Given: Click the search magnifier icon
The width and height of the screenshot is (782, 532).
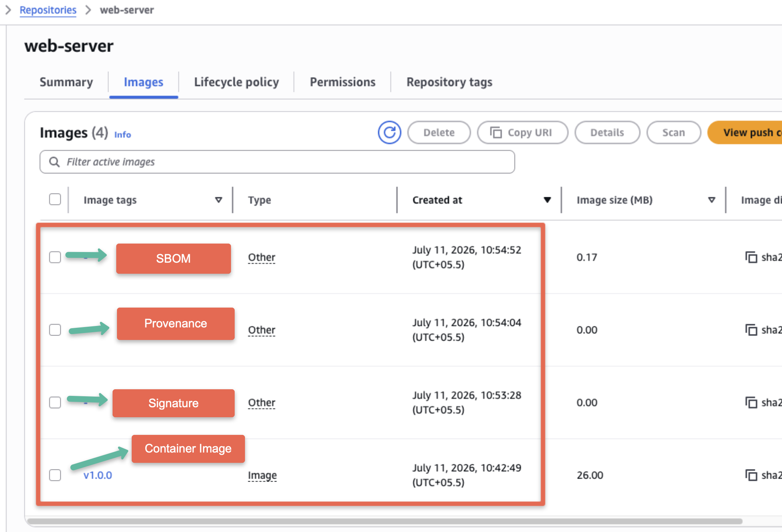Looking at the screenshot, I should [x=54, y=162].
